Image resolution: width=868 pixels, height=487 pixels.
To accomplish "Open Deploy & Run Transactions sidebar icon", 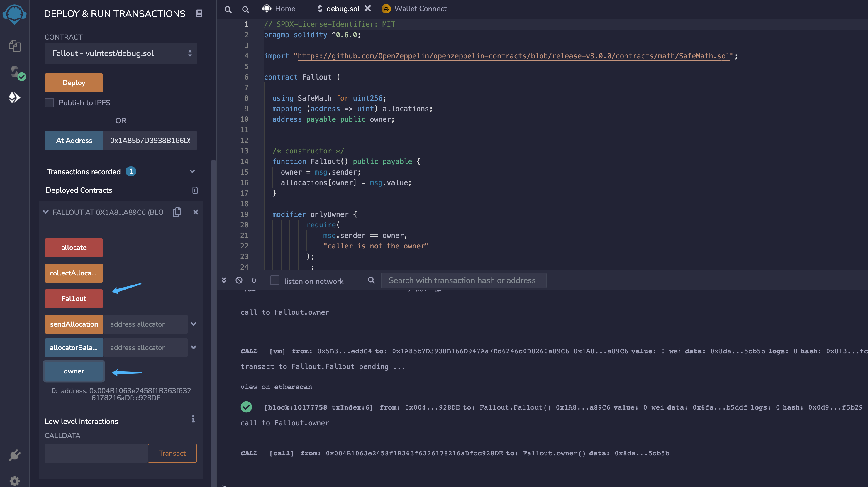I will point(14,97).
